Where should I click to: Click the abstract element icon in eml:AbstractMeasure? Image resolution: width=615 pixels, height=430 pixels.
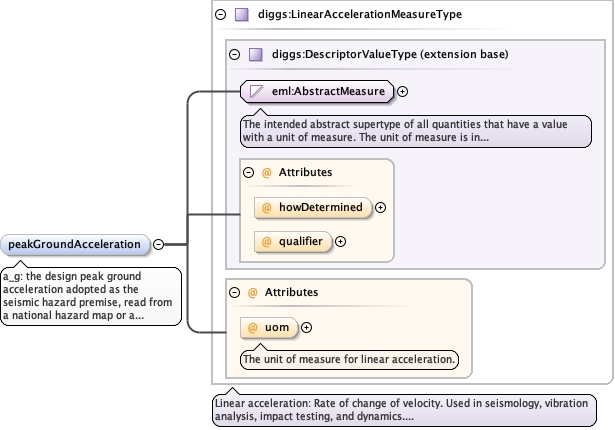tap(256, 91)
